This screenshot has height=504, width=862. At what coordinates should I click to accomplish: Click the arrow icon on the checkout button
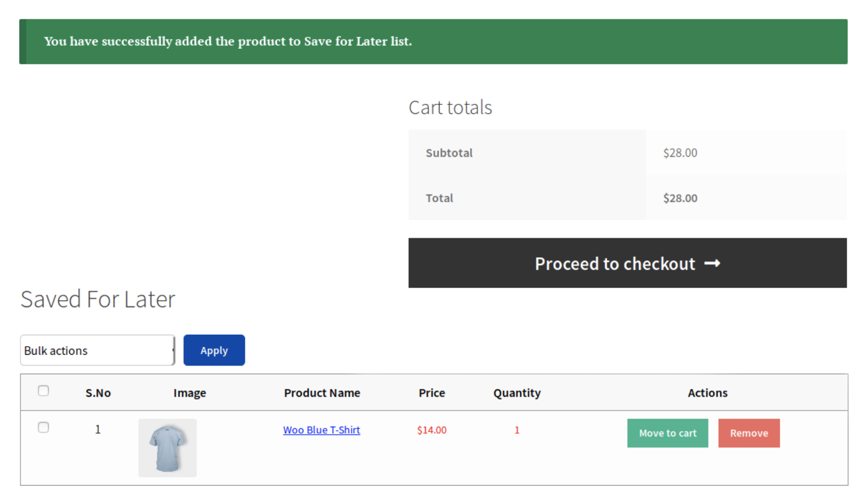pos(712,263)
